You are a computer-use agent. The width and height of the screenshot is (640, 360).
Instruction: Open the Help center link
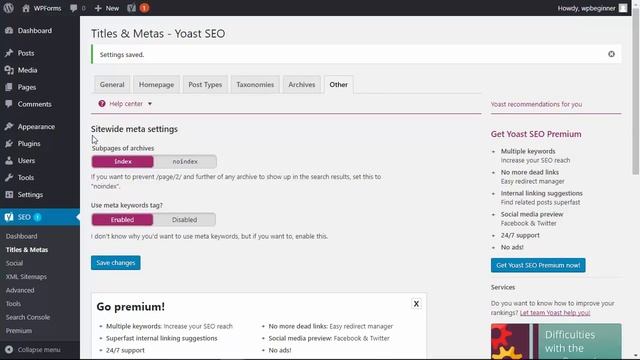tap(126, 104)
